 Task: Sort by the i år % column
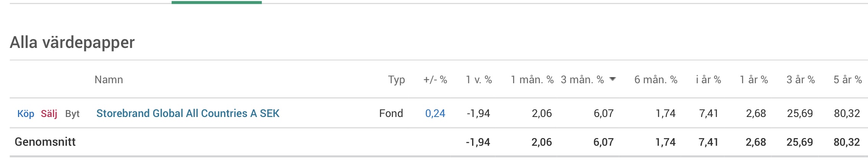tap(708, 80)
